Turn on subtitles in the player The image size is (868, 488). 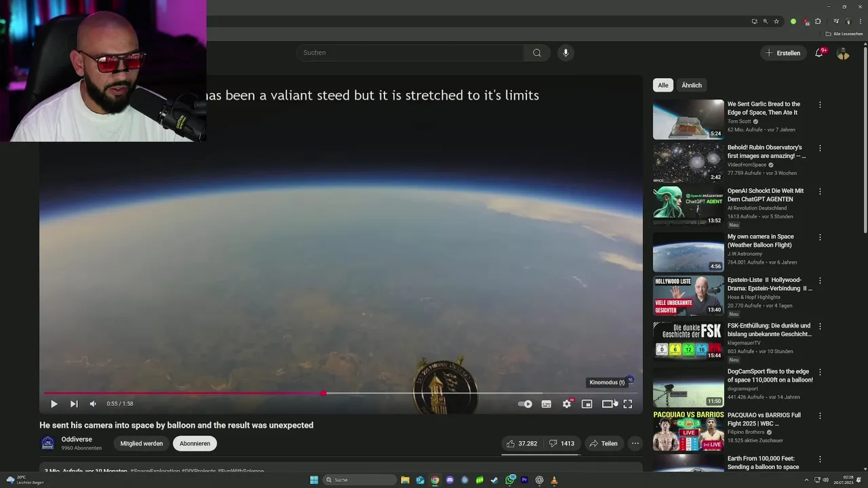(x=547, y=404)
